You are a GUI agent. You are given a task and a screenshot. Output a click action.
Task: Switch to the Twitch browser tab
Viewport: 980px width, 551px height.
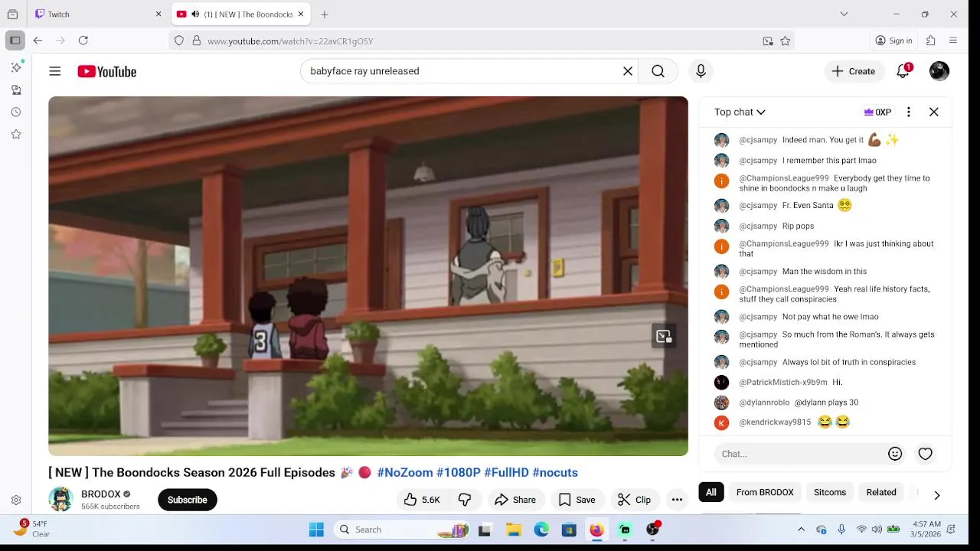tap(98, 14)
